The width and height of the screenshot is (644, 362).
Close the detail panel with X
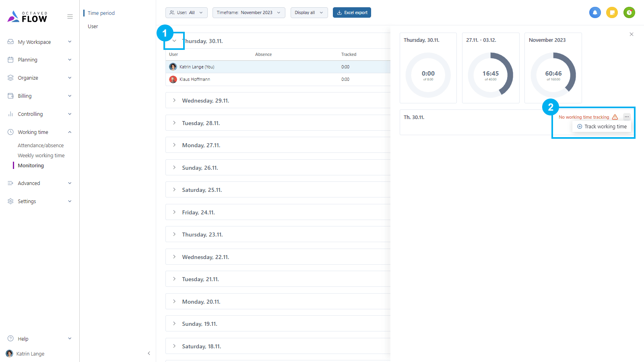[x=632, y=34]
